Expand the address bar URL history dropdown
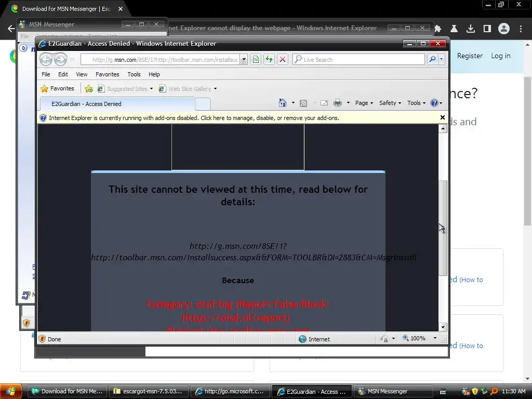532x399 pixels. pos(244,59)
